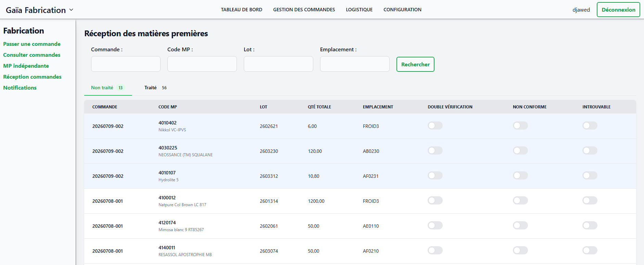Select code MP 4140011 RESASSOL APOSTROPHIE MB

click(x=185, y=251)
